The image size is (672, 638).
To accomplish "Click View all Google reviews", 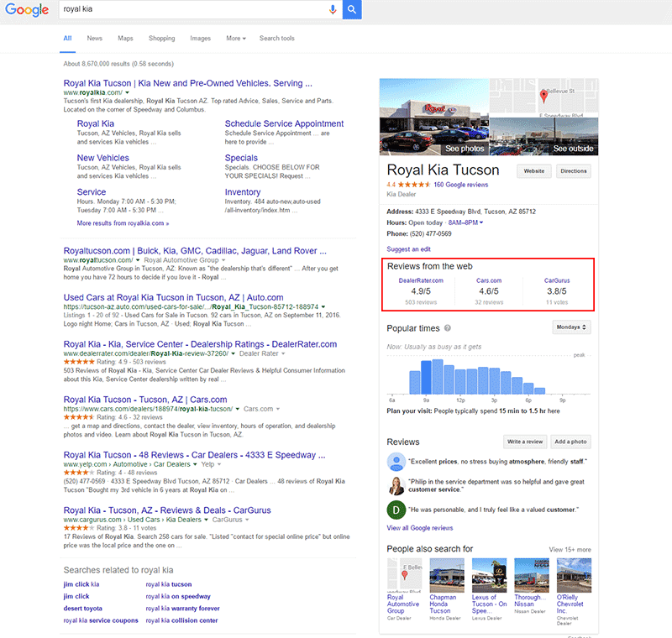I will [419, 528].
